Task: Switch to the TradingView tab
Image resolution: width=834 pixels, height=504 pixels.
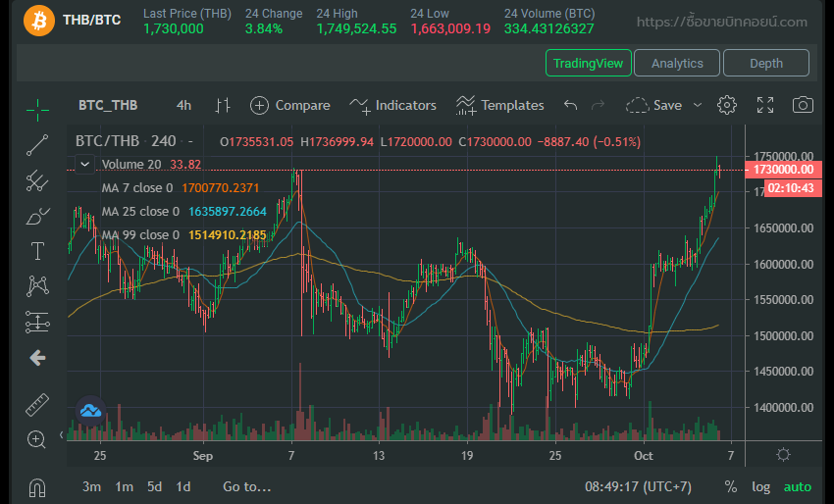Action: coord(589,63)
